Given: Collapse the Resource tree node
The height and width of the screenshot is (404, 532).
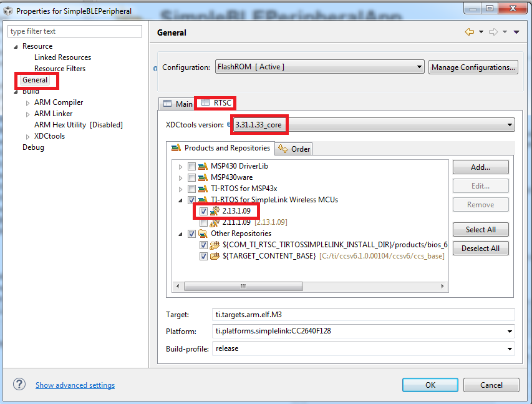Looking at the screenshot, I should click(16, 47).
